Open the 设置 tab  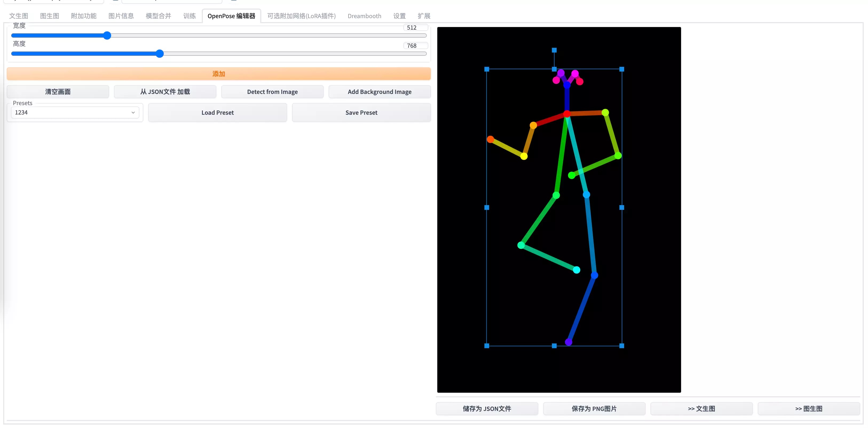(x=399, y=16)
